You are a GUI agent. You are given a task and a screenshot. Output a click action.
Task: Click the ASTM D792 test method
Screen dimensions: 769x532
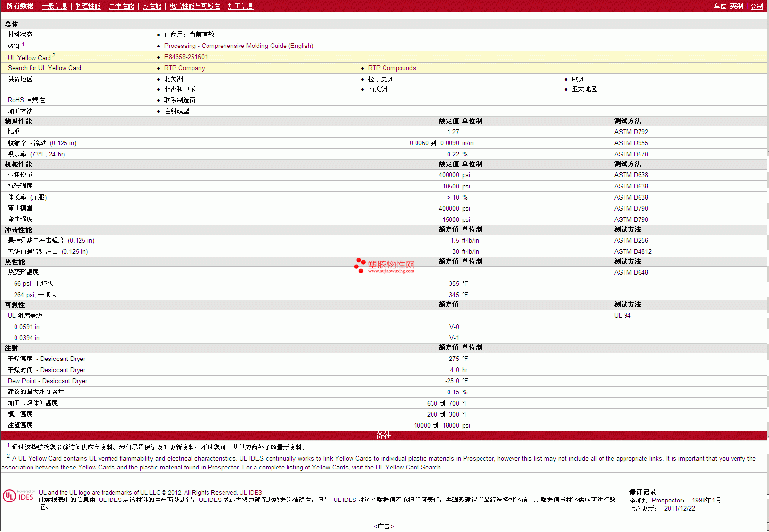click(x=631, y=132)
